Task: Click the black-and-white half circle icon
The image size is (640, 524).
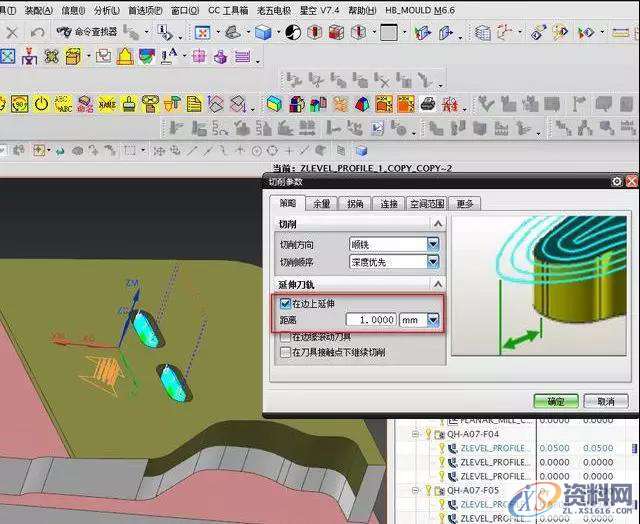Action: point(291,32)
